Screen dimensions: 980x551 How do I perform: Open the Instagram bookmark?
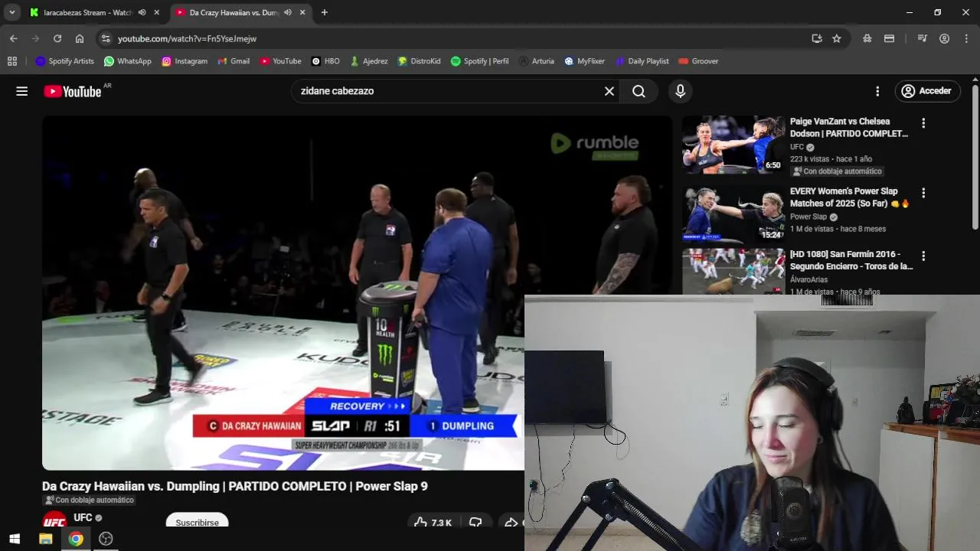pyautogui.click(x=185, y=61)
